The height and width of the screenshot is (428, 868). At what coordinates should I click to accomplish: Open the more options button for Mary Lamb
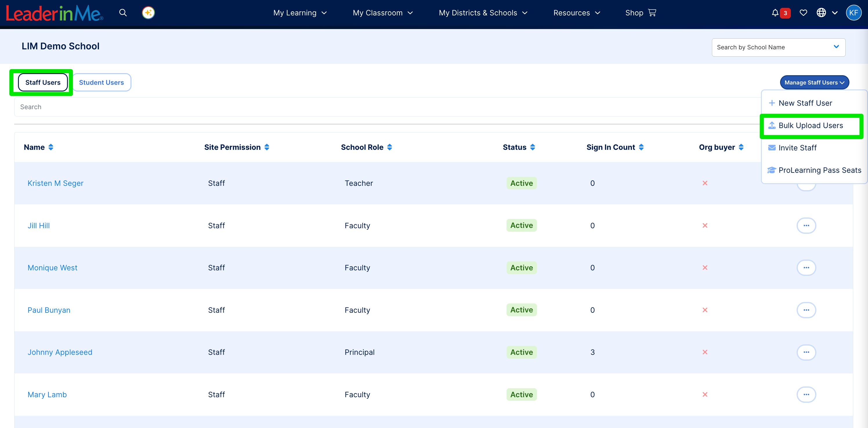pos(806,395)
